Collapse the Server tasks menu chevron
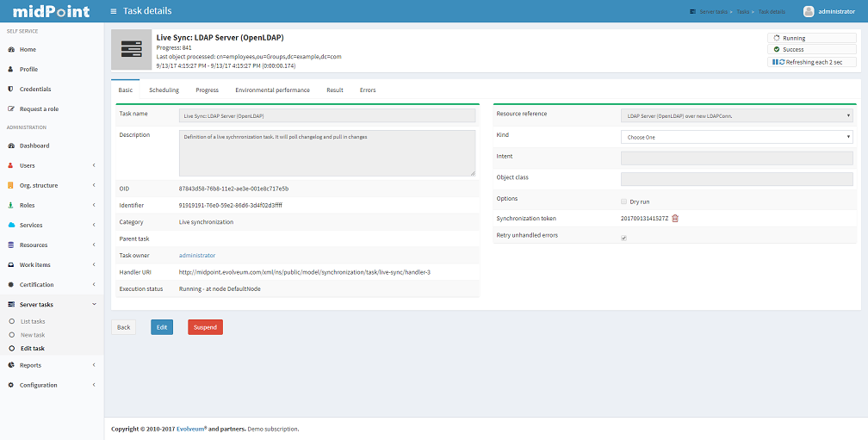 point(94,305)
